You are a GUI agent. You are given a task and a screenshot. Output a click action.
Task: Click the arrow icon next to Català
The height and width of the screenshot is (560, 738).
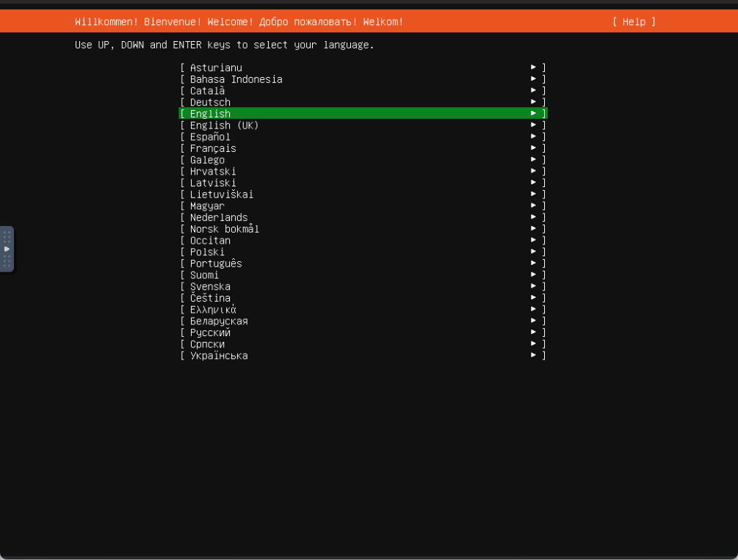pyautogui.click(x=534, y=91)
